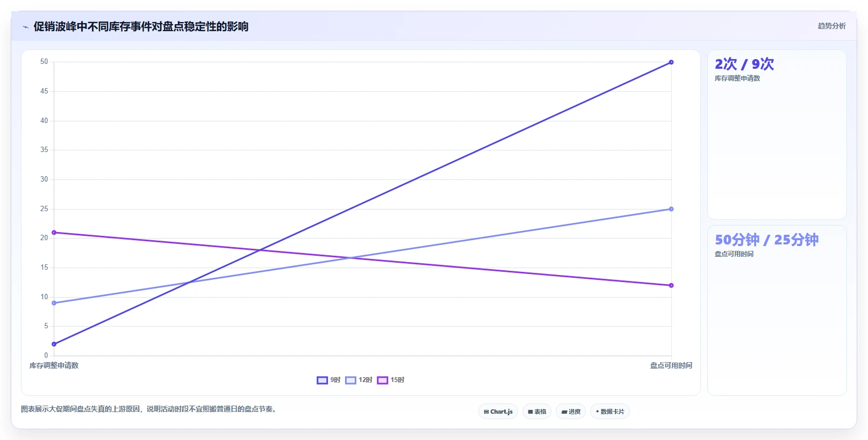Select the 进度 tag chip
The image size is (868, 440).
571,412
